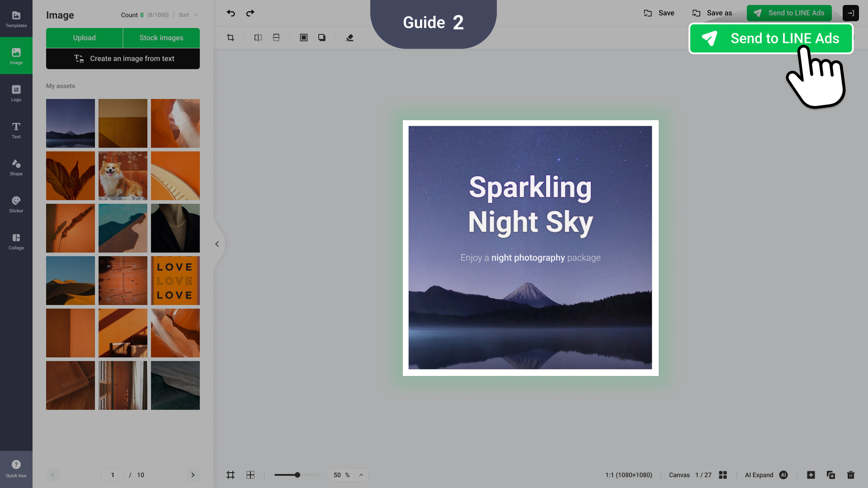The width and height of the screenshot is (868, 488).
Task: Select the woman with necklace thumbnail
Action: [x=175, y=228]
